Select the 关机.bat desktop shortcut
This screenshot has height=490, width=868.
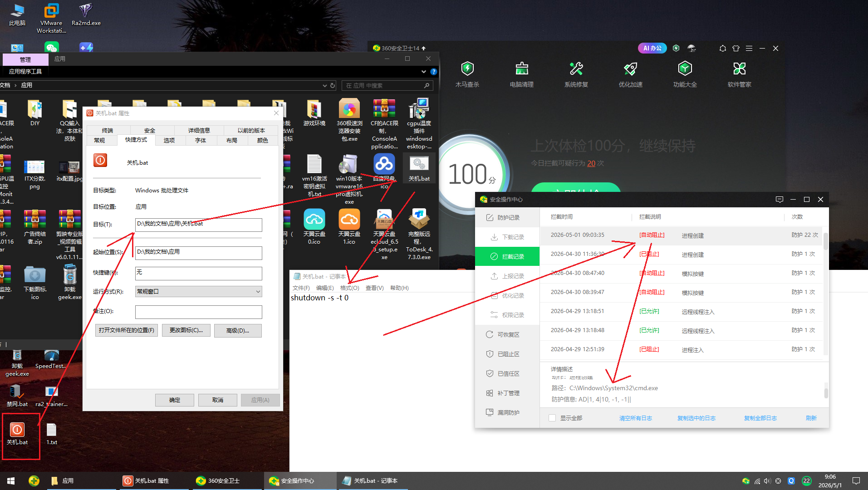coord(17,434)
